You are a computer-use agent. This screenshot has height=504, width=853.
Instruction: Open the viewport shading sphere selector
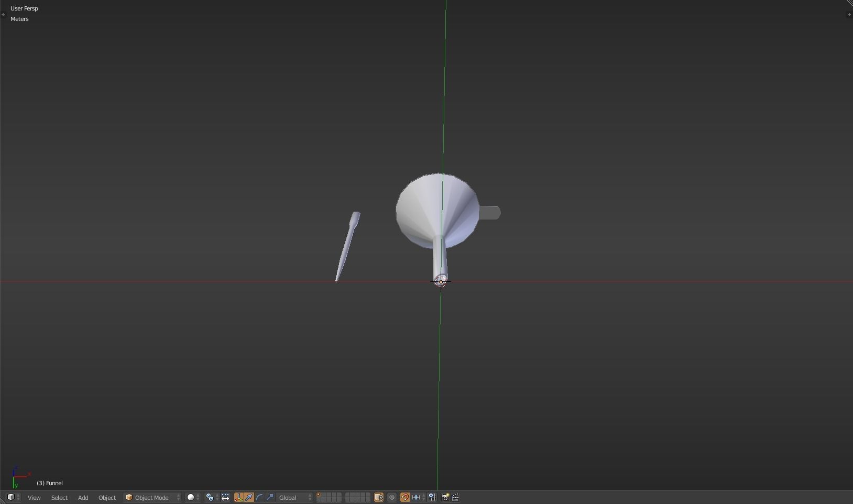pos(193,497)
